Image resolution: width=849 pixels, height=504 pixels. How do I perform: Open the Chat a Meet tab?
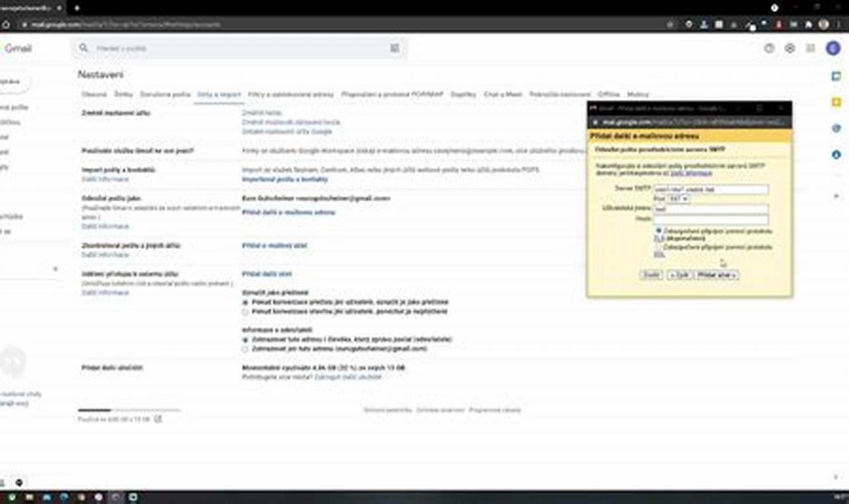[x=503, y=95]
